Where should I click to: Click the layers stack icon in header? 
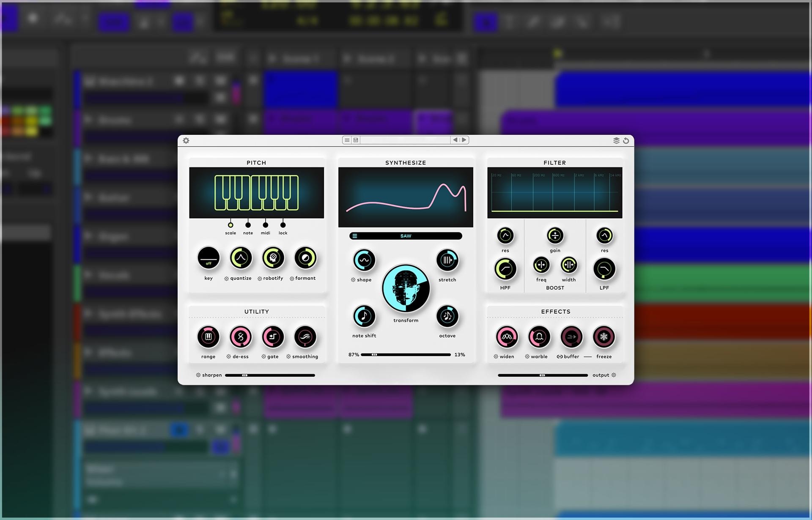[616, 140]
